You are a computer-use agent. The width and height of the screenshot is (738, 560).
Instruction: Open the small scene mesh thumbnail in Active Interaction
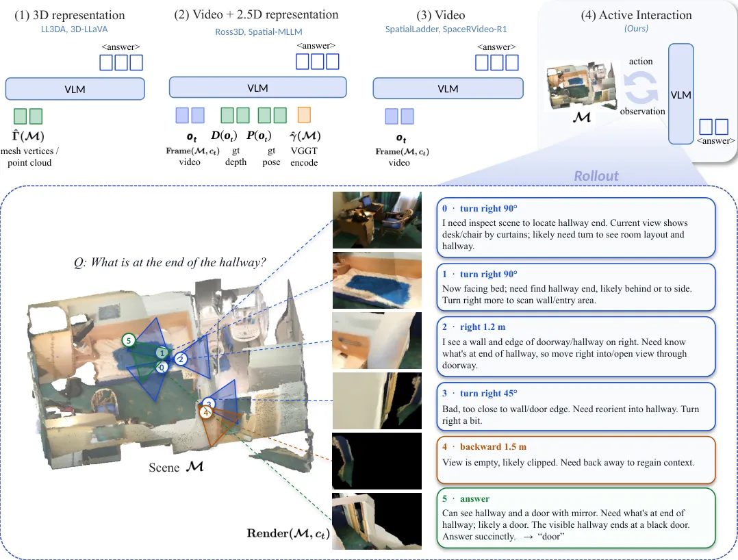tap(581, 86)
